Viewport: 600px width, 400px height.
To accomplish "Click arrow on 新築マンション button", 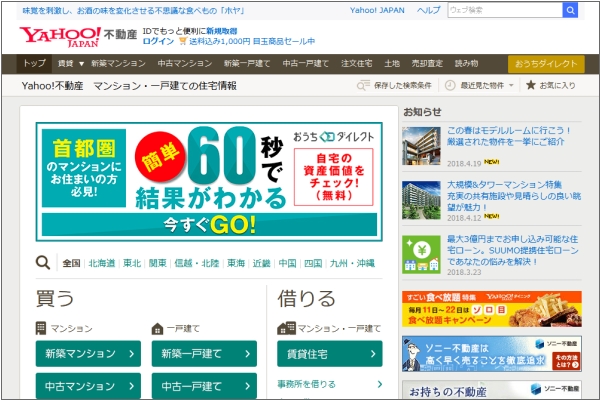I will point(132,354).
